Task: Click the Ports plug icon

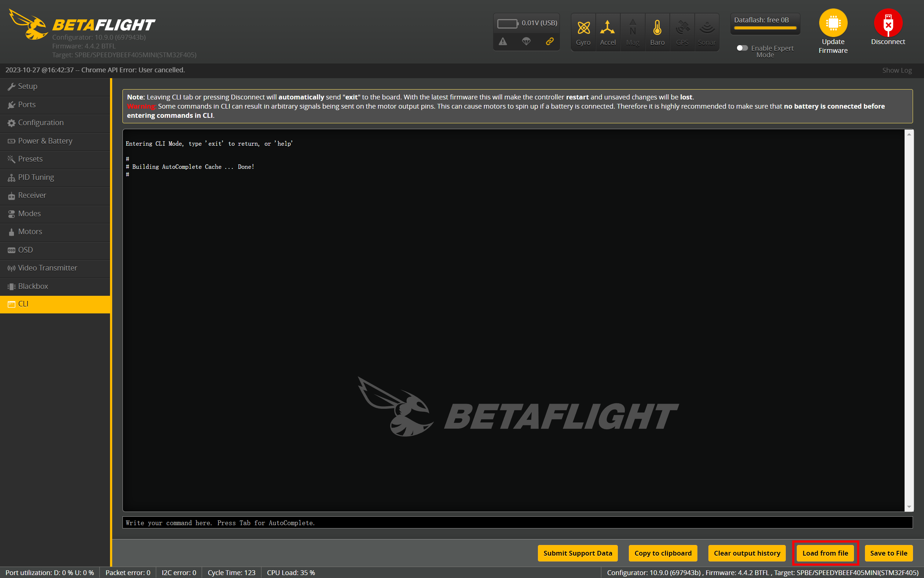Action: coord(11,105)
